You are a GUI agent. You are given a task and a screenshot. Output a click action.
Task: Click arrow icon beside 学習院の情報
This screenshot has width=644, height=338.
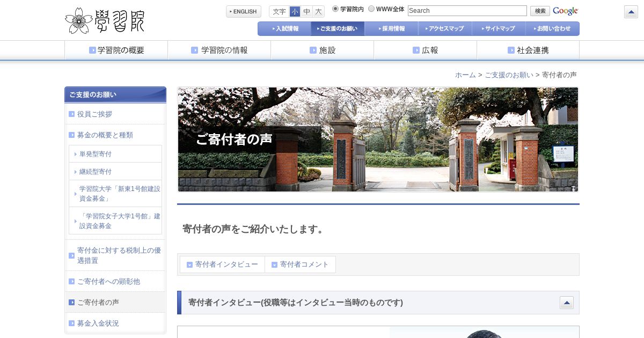pos(194,50)
